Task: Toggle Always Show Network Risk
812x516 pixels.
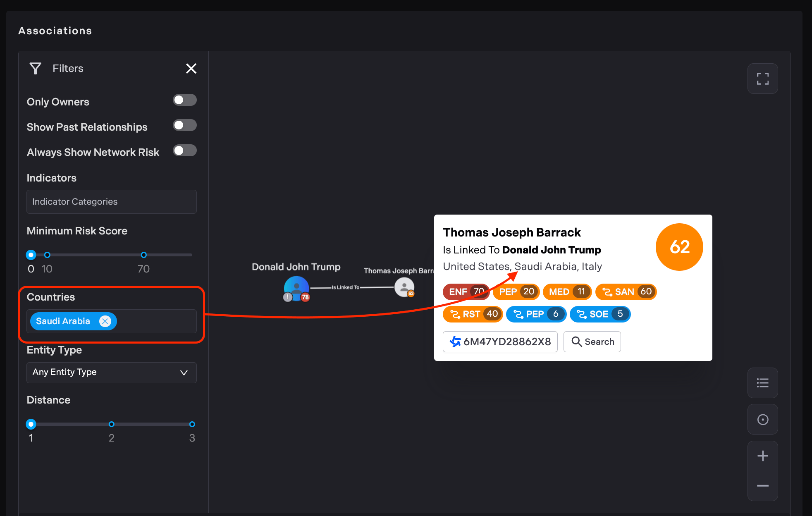Action: [x=184, y=150]
